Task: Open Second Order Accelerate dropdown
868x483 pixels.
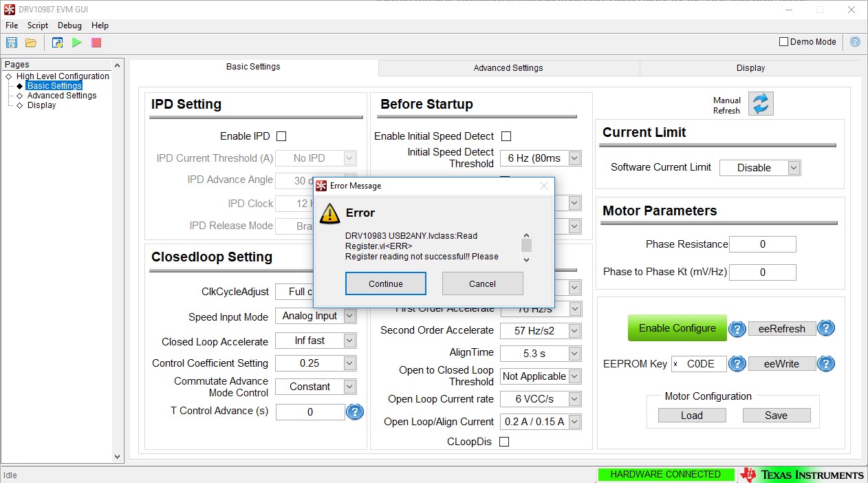Action: point(575,331)
